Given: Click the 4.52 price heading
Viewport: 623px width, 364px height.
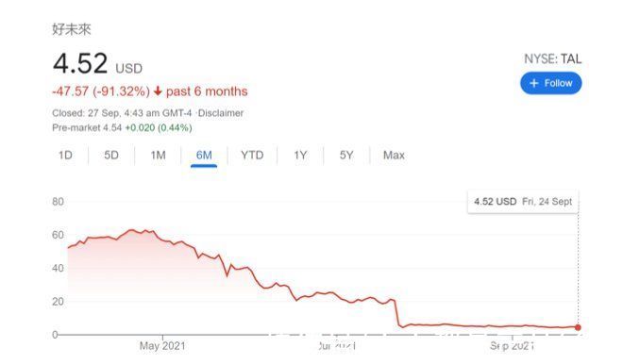Looking at the screenshot, I should click(x=80, y=63).
